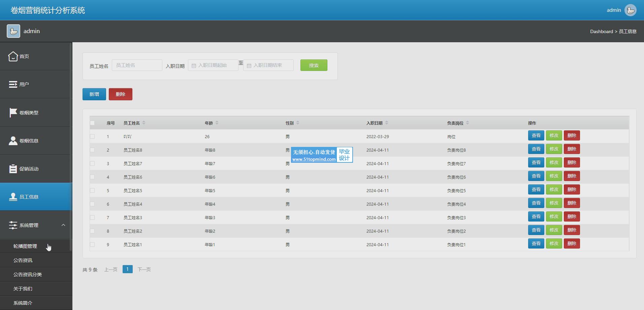Go to 上一页 in pagination
644x310 pixels.
tap(111, 269)
